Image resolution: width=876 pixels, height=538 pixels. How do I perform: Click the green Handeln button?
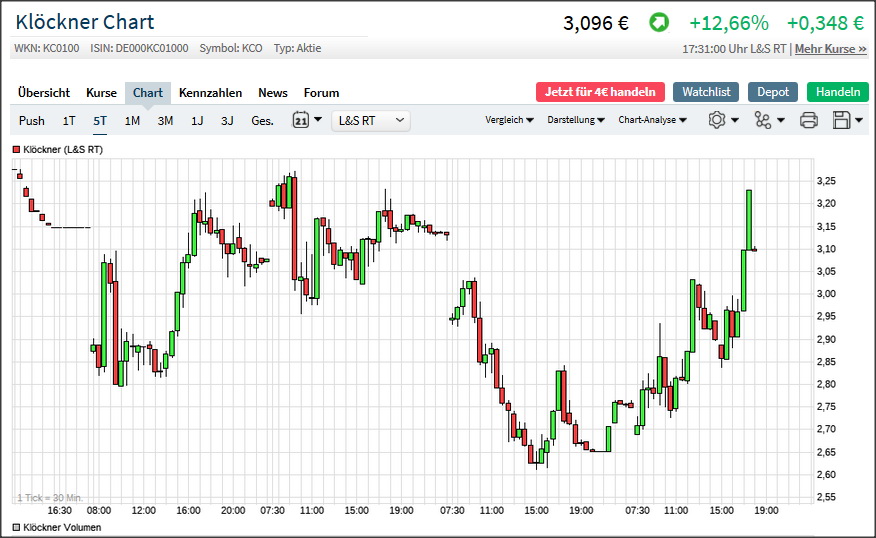[x=838, y=92]
